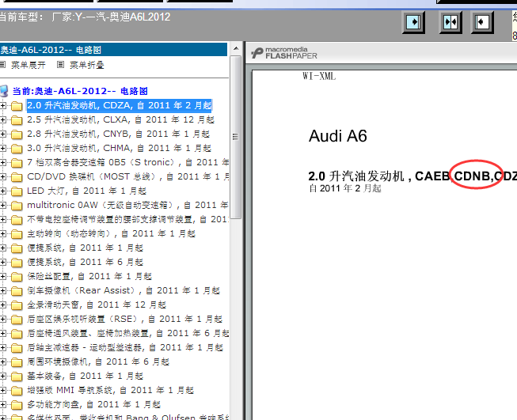Click the root link 当前:奥迪-A6L-2012-- 电路图

[x=80, y=91]
